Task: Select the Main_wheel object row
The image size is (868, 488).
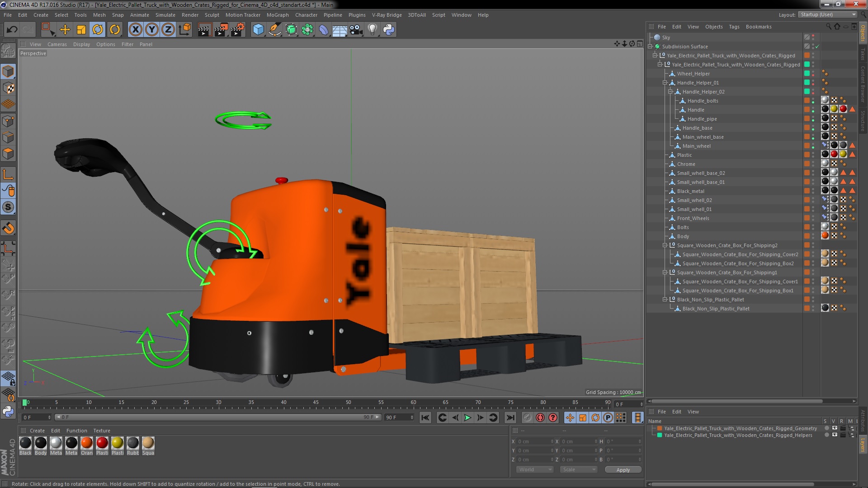Action: pos(696,146)
